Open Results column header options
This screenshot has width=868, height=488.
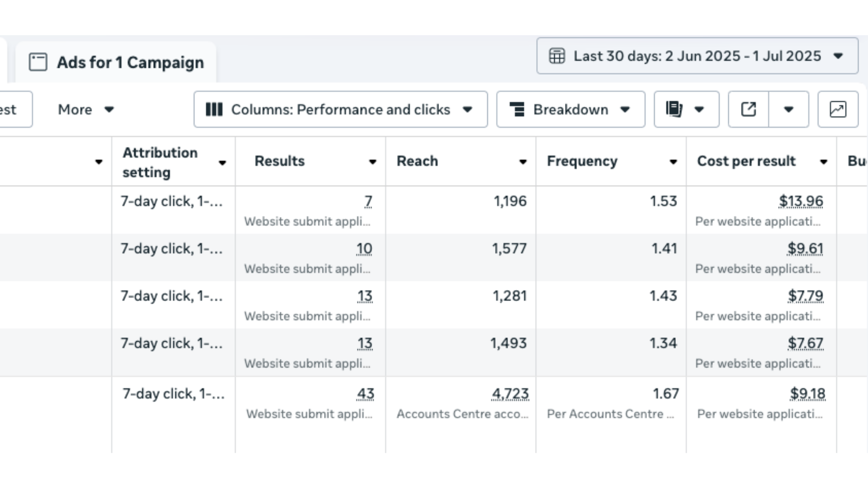click(x=373, y=162)
